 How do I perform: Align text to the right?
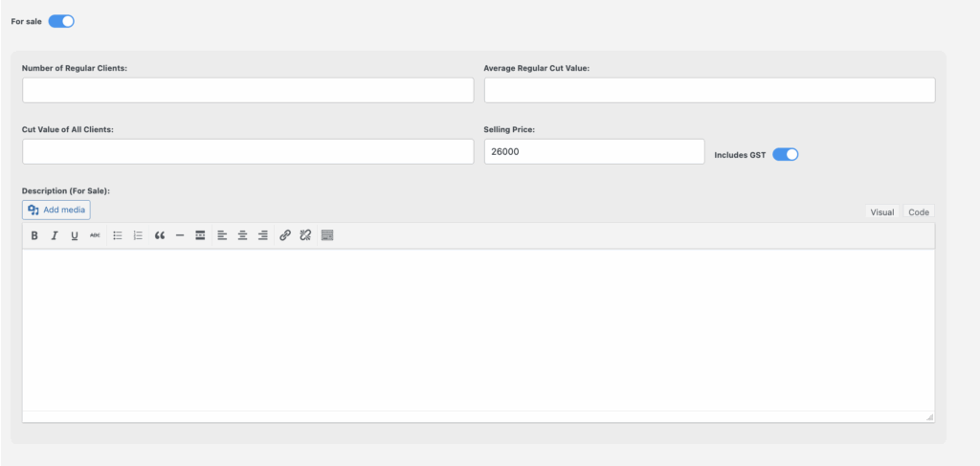[x=263, y=235]
